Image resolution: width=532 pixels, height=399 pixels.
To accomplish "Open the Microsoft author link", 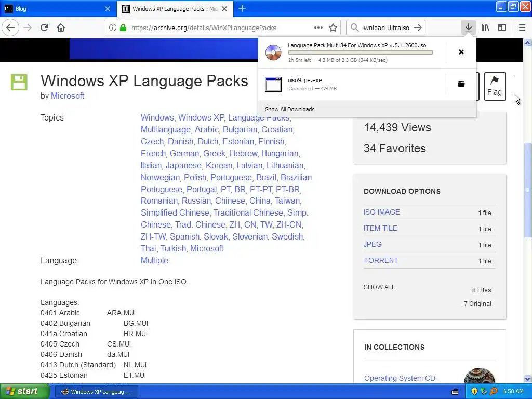I will (68, 96).
